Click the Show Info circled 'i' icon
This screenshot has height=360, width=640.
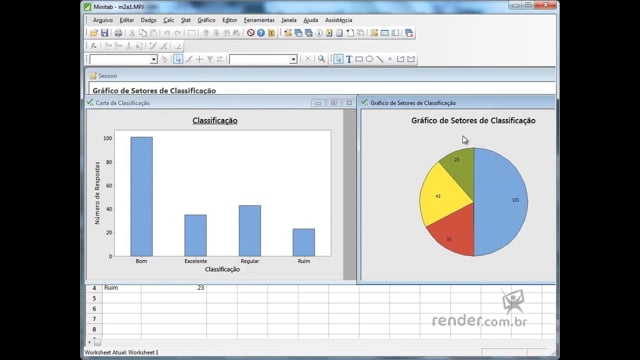tap(319, 33)
